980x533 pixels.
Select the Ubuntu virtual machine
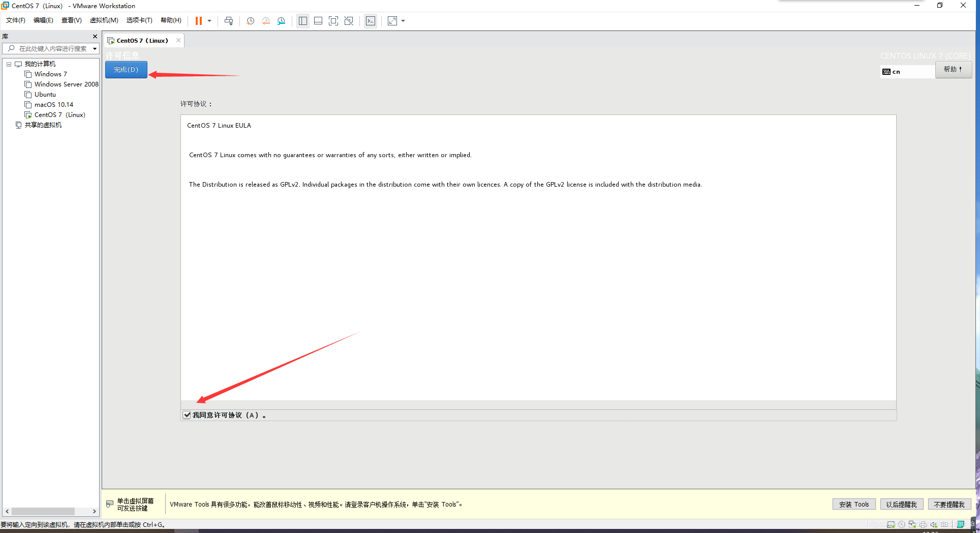click(x=45, y=95)
